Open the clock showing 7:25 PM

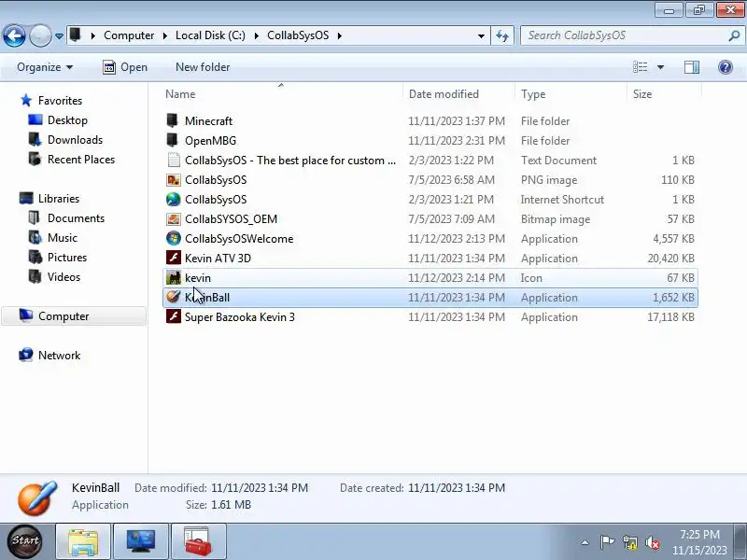click(x=699, y=542)
